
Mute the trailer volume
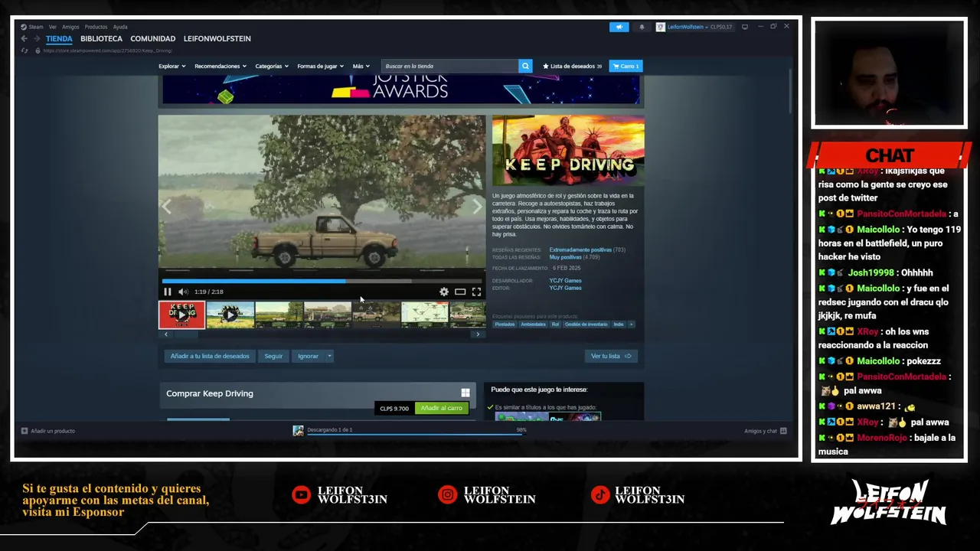click(x=183, y=292)
